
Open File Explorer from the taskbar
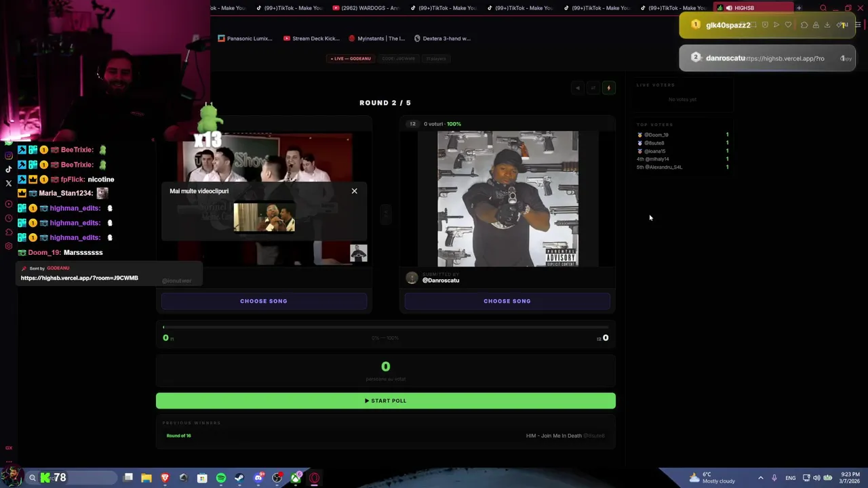[x=146, y=478]
